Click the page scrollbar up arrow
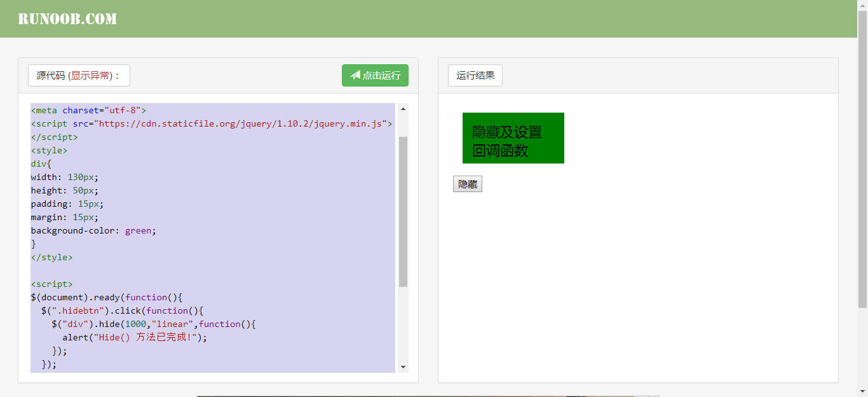This screenshot has height=397, width=868. (862, 5)
